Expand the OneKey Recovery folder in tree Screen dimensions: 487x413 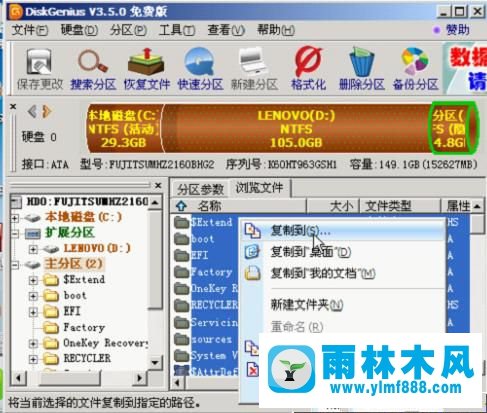click(x=33, y=343)
